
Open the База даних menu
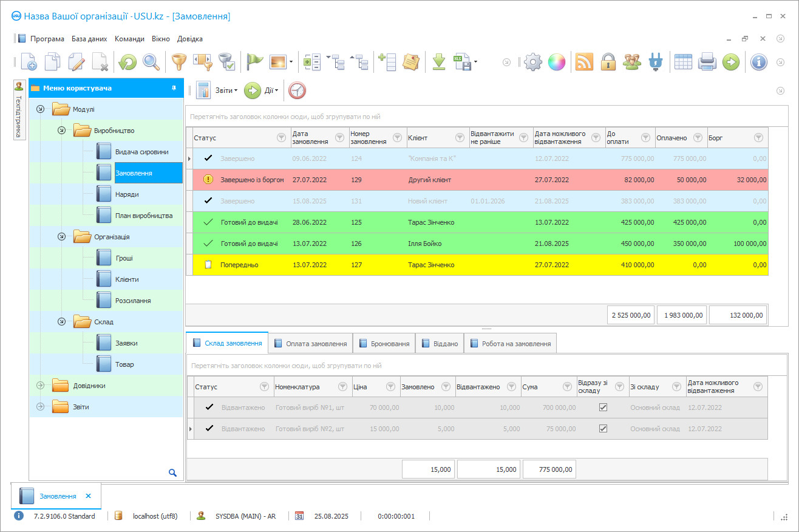(89, 39)
